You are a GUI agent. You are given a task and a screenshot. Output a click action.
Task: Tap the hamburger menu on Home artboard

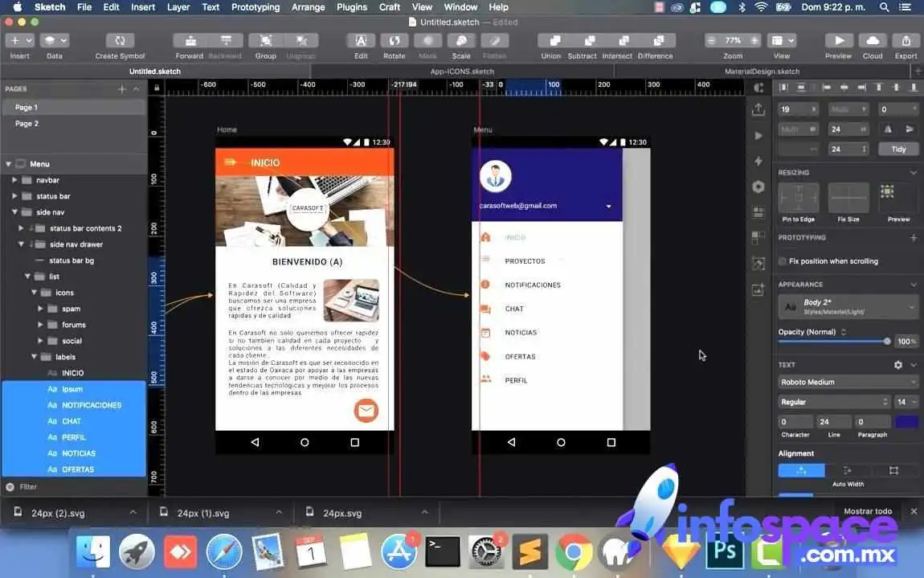click(x=231, y=162)
